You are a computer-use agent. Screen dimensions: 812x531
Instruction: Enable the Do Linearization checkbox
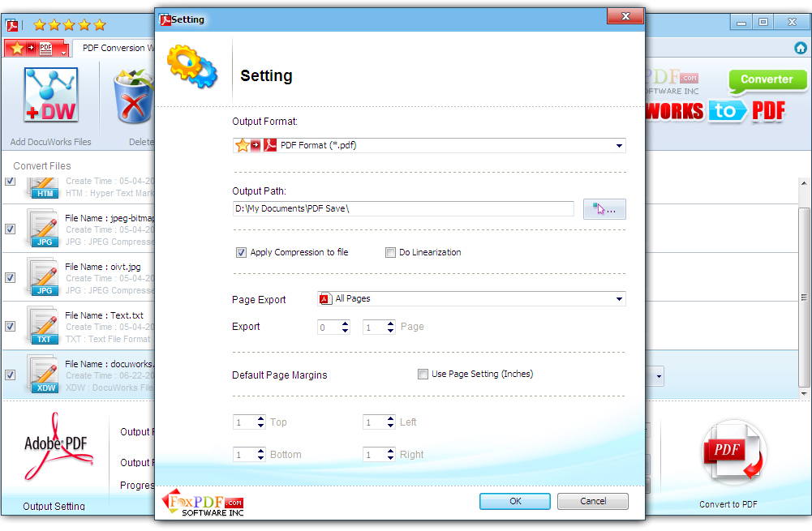[390, 253]
